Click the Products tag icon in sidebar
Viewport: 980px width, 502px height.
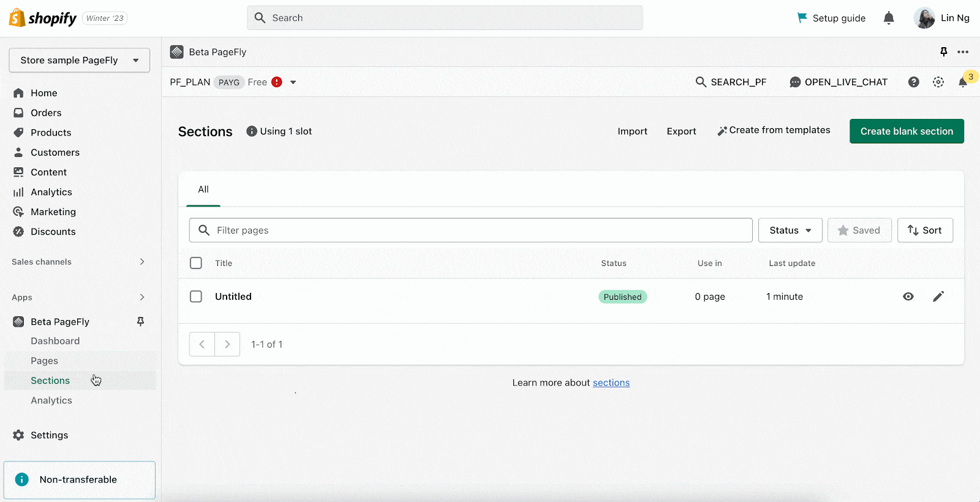(18, 132)
